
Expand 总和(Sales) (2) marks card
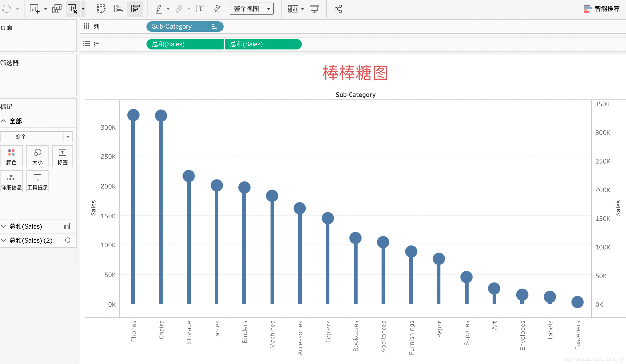point(3,240)
